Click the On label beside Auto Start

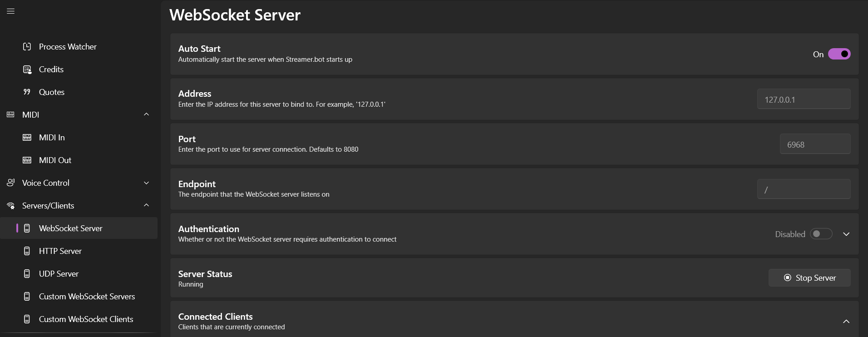tap(818, 55)
